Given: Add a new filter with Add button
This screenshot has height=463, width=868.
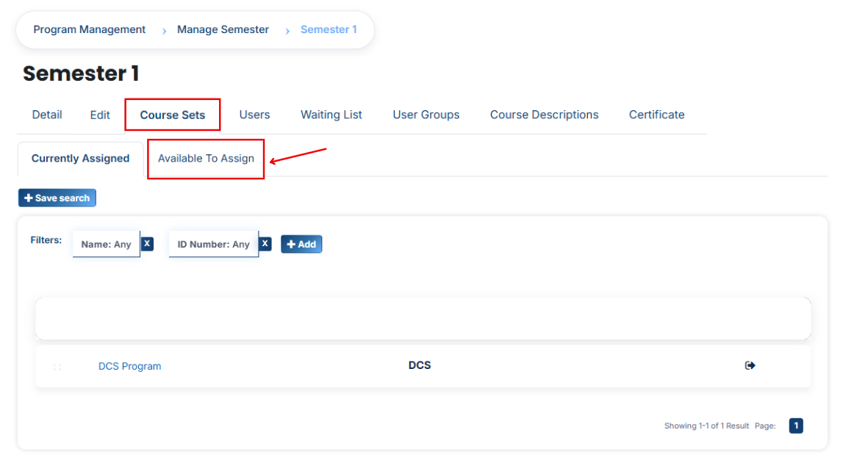Looking at the screenshot, I should click(301, 244).
